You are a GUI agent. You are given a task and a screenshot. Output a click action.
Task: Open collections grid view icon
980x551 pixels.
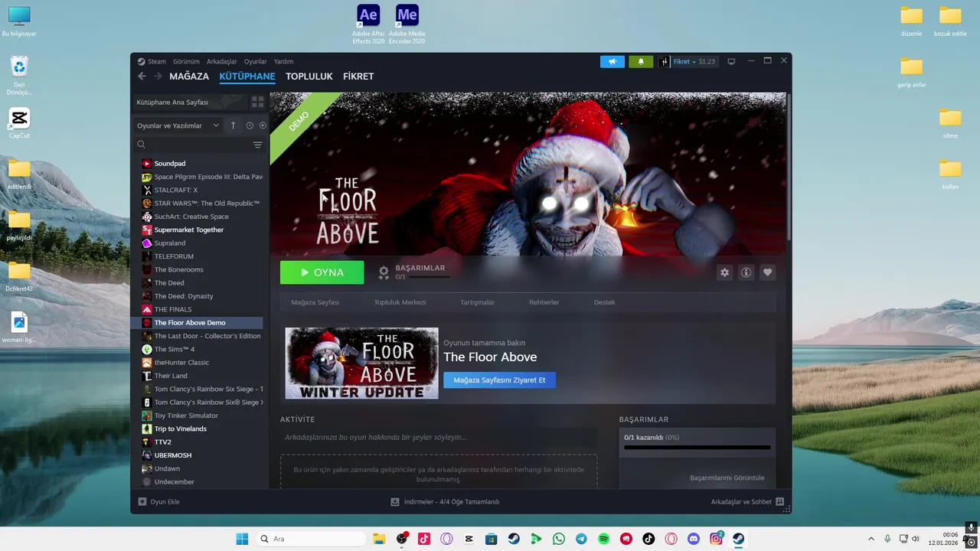[257, 102]
